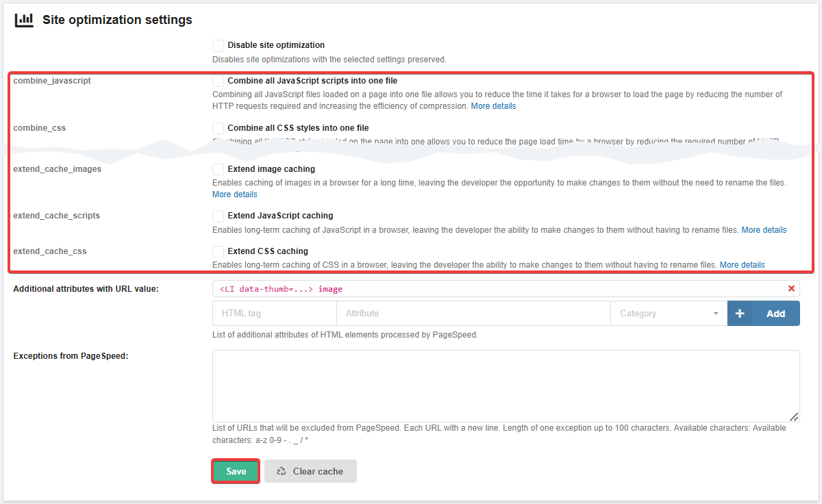This screenshot has width=822, height=504.
Task: Focus the HTML tag input field
Action: point(275,314)
